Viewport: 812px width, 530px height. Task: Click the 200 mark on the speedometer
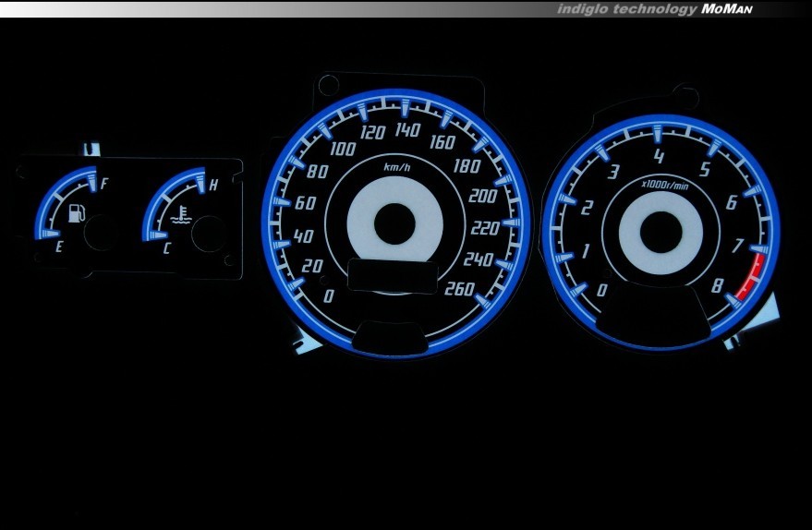click(481, 196)
